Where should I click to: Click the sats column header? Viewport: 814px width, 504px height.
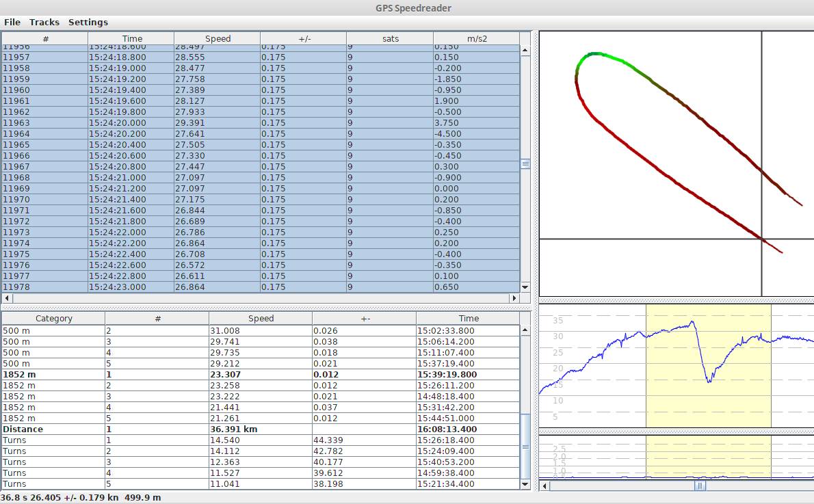tap(390, 39)
